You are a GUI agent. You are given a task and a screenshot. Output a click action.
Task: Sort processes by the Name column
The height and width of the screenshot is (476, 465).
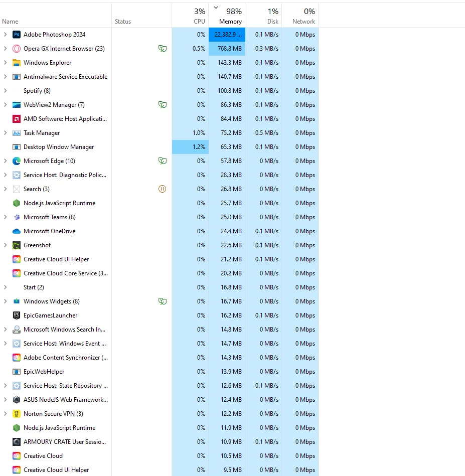click(x=56, y=16)
